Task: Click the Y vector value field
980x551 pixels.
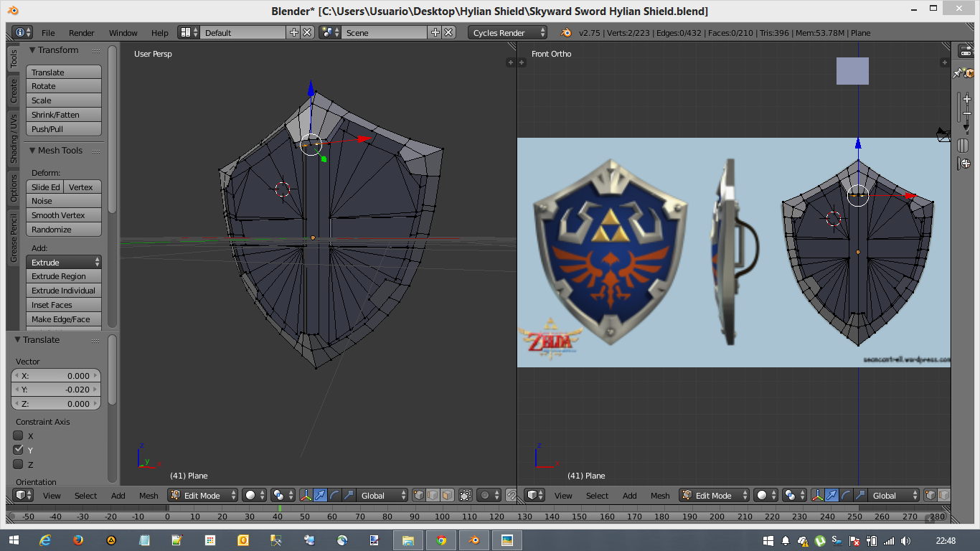Action: point(56,390)
